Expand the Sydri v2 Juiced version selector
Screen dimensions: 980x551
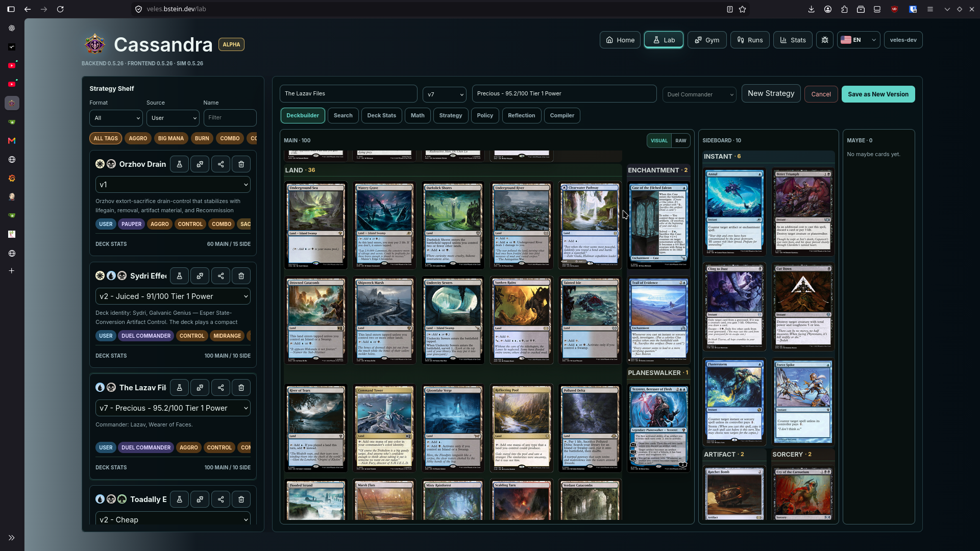(173, 296)
